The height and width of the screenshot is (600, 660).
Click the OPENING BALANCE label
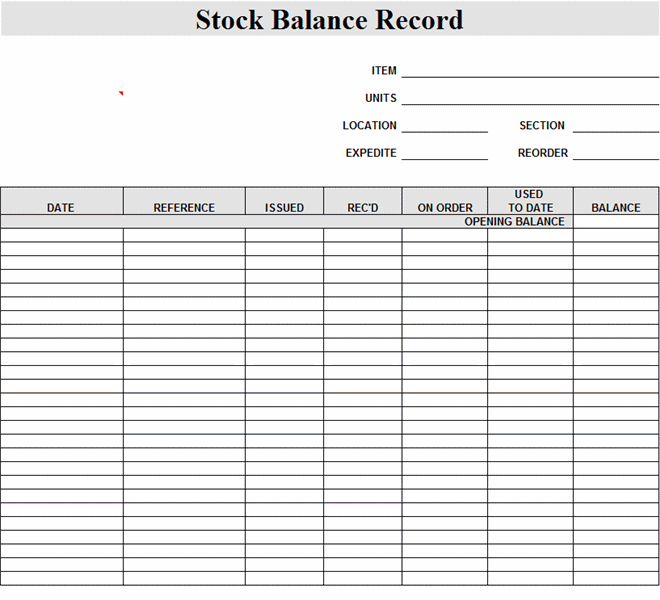(514, 222)
